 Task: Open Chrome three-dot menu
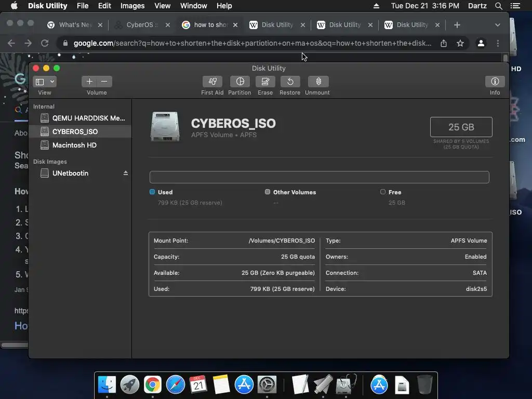coord(498,43)
